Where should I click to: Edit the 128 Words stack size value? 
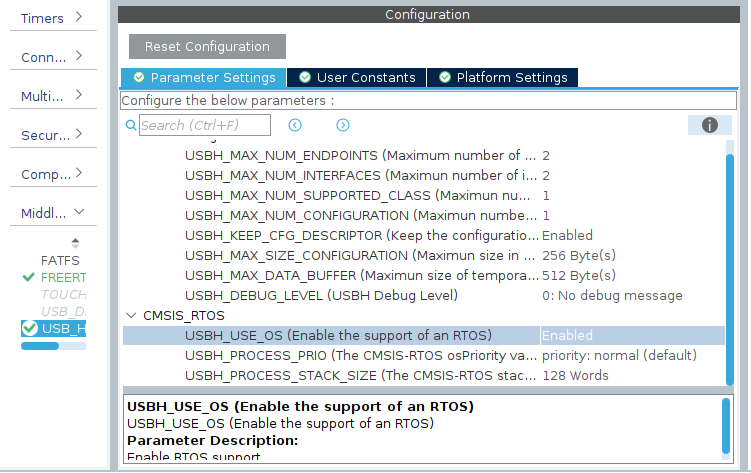point(575,376)
